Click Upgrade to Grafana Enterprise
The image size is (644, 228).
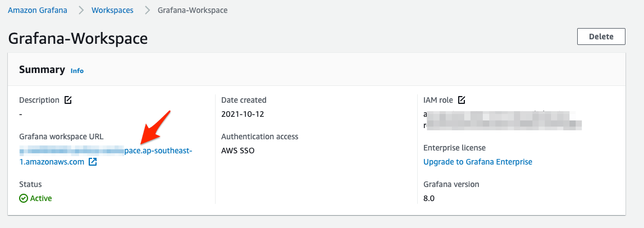click(477, 162)
